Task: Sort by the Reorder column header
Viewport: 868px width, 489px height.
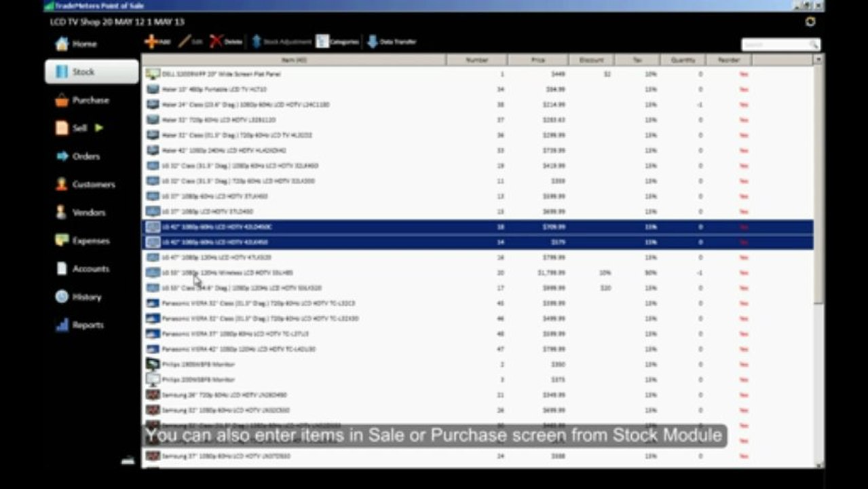Action: point(729,60)
